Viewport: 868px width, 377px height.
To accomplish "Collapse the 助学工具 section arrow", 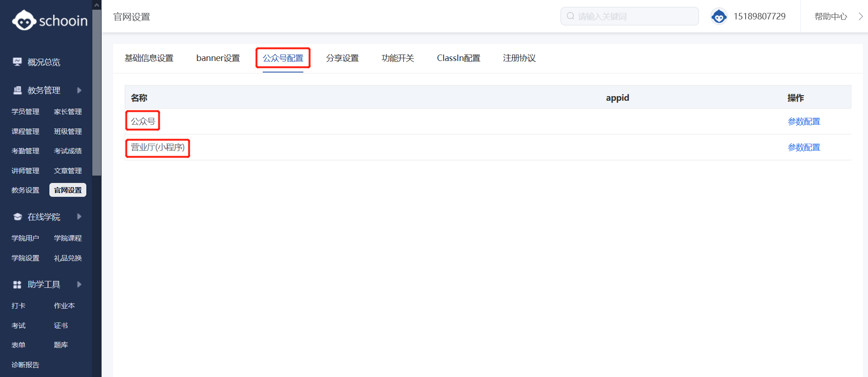I will pyautogui.click(x=79, y=285).
